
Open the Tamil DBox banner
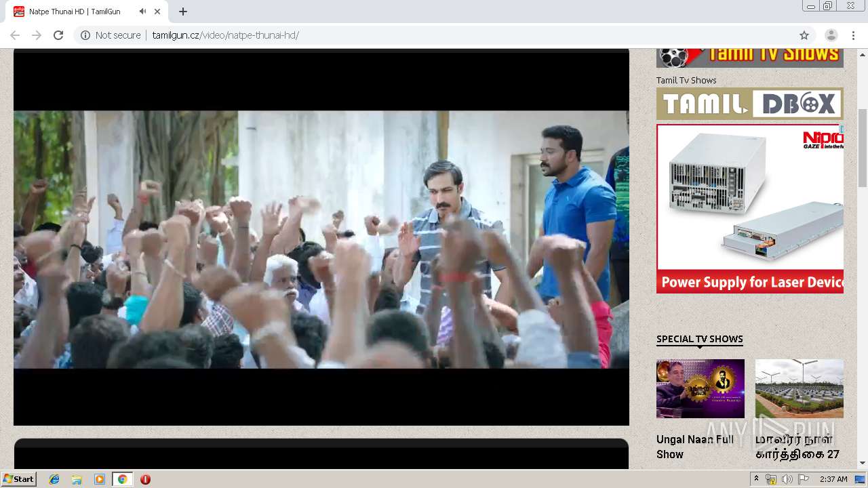pyautogui.click(x=750, y=104)
